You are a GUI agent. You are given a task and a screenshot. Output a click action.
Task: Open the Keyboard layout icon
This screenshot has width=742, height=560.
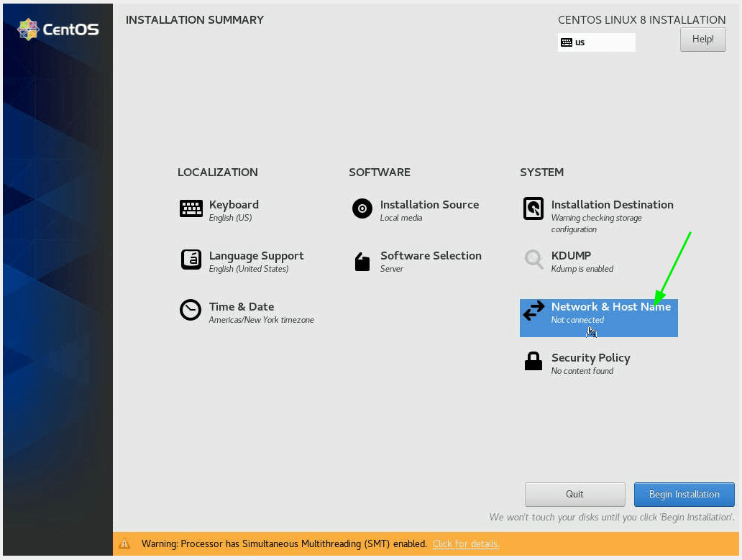191,208
